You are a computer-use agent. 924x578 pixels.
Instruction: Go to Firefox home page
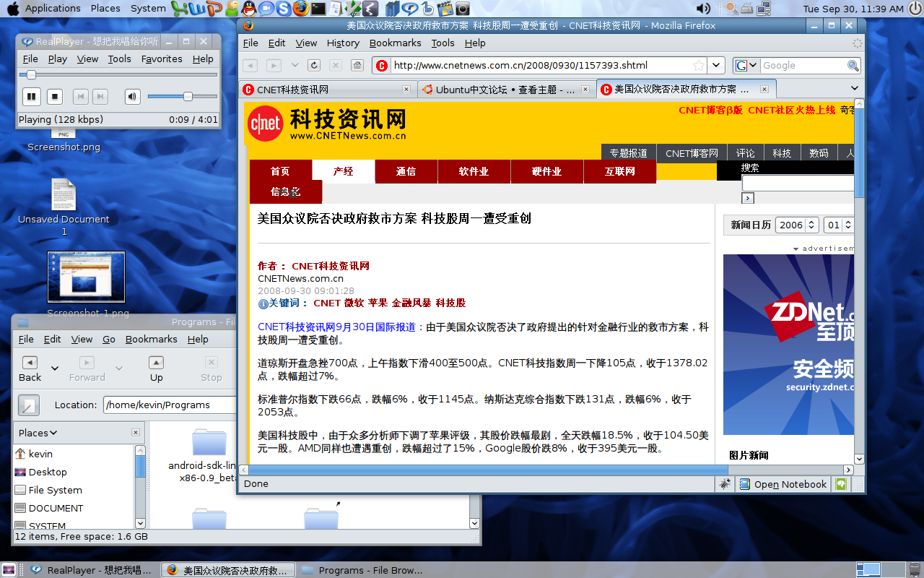357,66
